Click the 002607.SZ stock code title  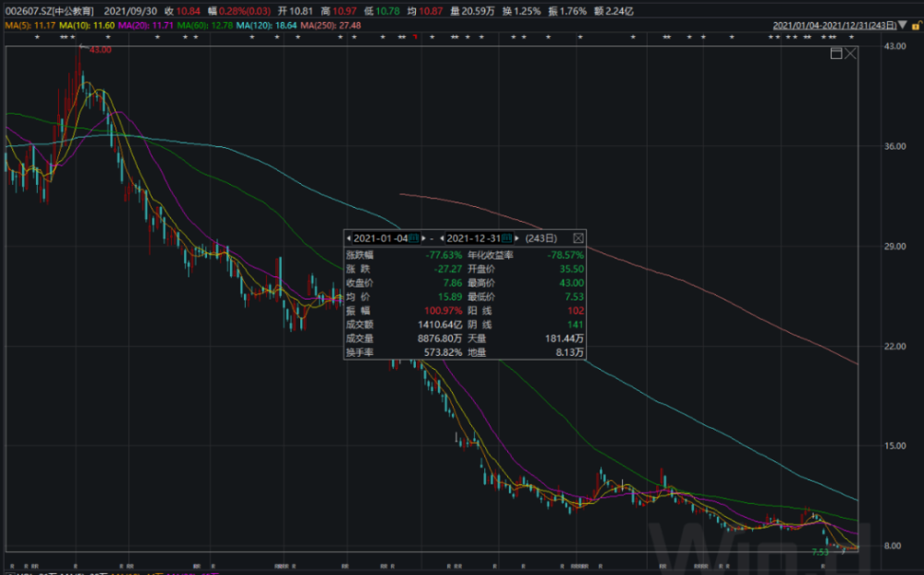[x=50, y=11]
